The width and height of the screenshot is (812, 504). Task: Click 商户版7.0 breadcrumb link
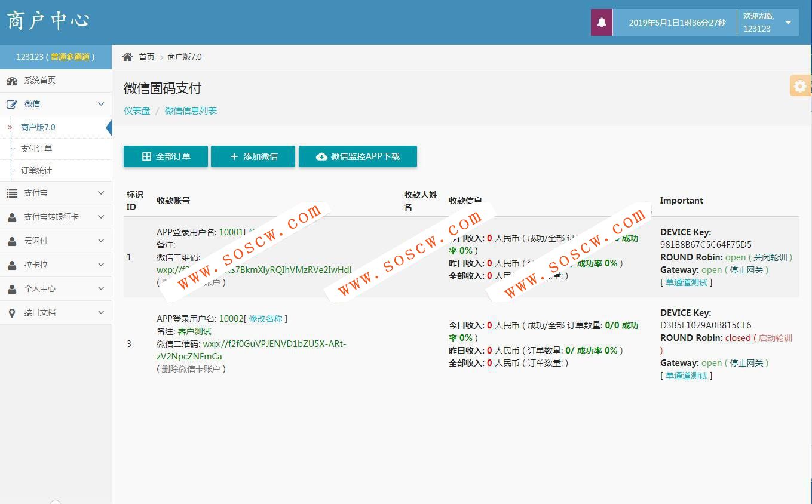click(x=185, y=57)
